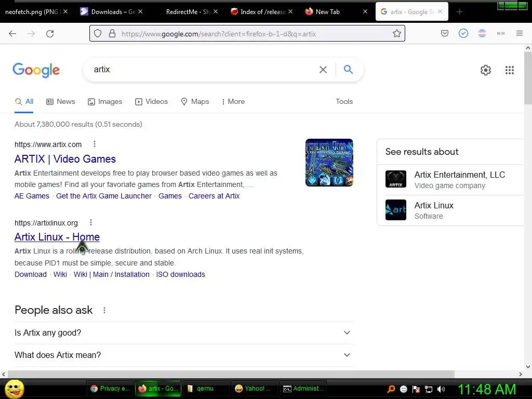
Task: Switch to the Privacy Chrome taskbar window
Action: (110, 389)
